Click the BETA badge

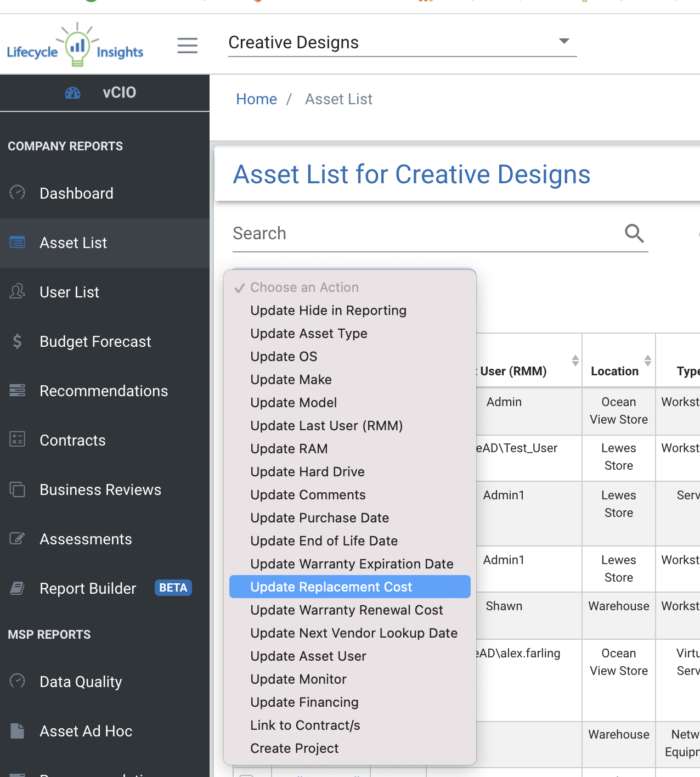point(173,588)
